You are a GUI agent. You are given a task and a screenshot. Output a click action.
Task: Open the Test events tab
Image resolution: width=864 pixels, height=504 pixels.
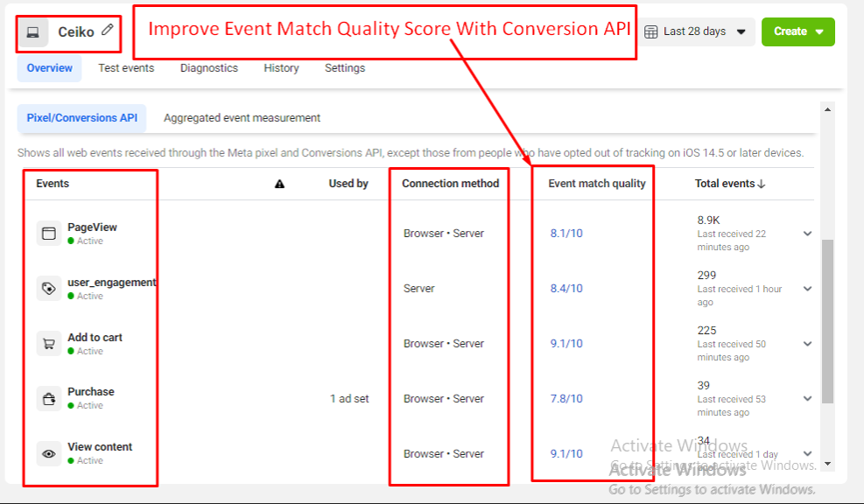pos(126,67)
